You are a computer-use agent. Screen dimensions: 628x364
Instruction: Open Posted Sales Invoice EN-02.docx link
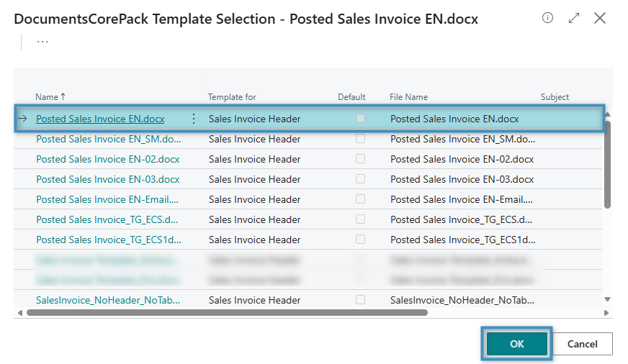[108, 159]
